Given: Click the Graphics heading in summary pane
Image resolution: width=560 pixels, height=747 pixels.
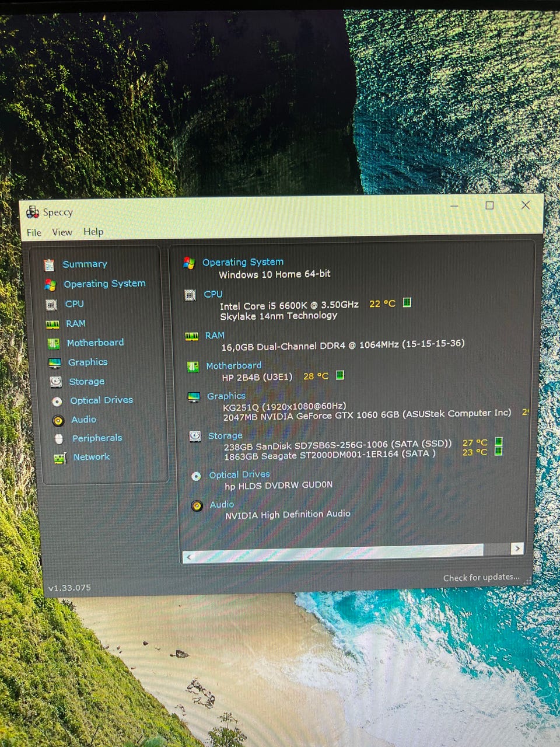Looking at the screenshot, I should pyautogui.click(x=226, y=396).
